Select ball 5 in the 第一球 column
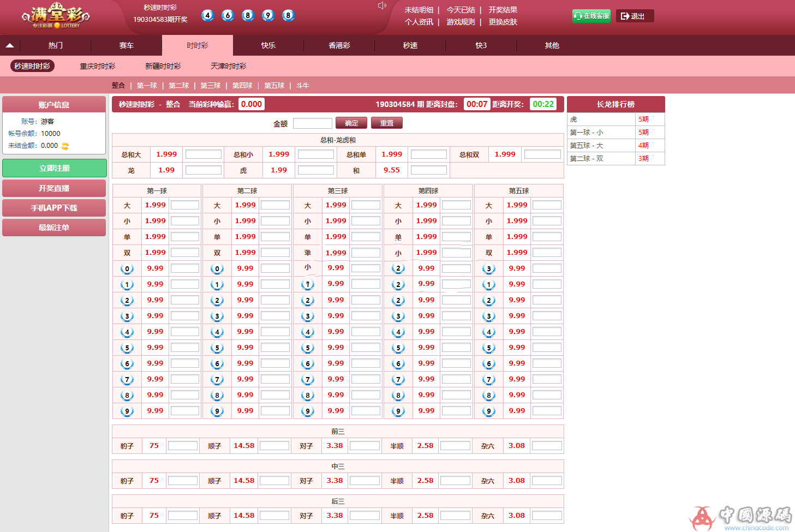The height and width of the screenshot is (532, 795). 127,348
